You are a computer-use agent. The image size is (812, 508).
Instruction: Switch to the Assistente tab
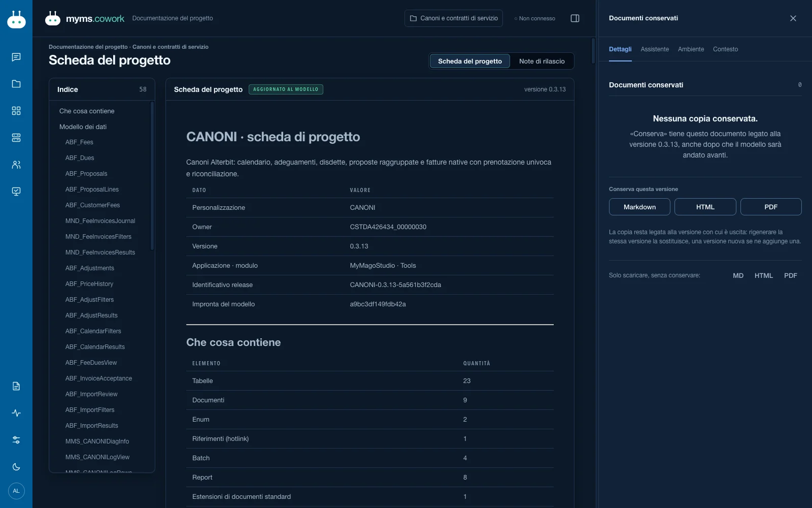tap(655, 49)
